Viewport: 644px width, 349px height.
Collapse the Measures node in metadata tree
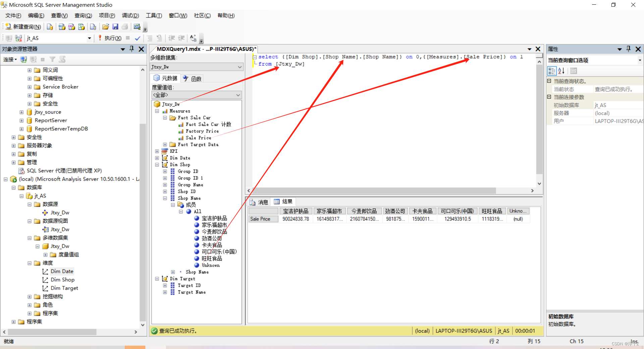point(157,111)
